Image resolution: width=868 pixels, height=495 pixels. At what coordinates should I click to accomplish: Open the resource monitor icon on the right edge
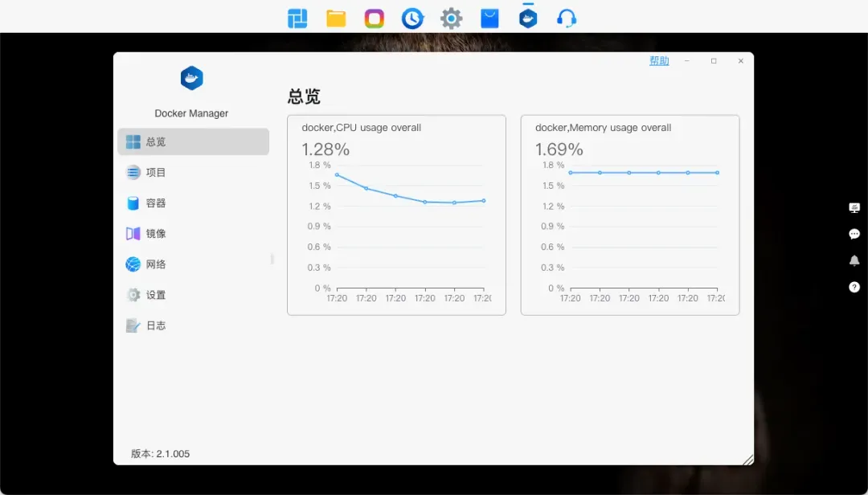click(x=854, y=207)
